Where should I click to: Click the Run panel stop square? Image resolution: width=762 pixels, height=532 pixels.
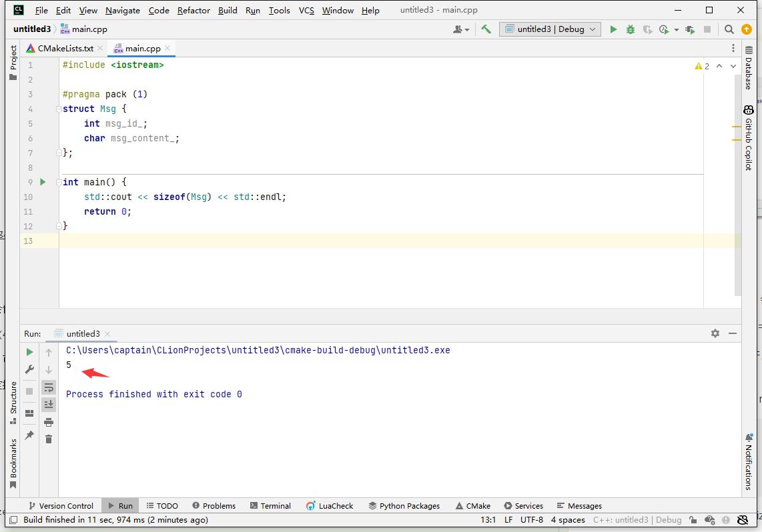(29, 391)
